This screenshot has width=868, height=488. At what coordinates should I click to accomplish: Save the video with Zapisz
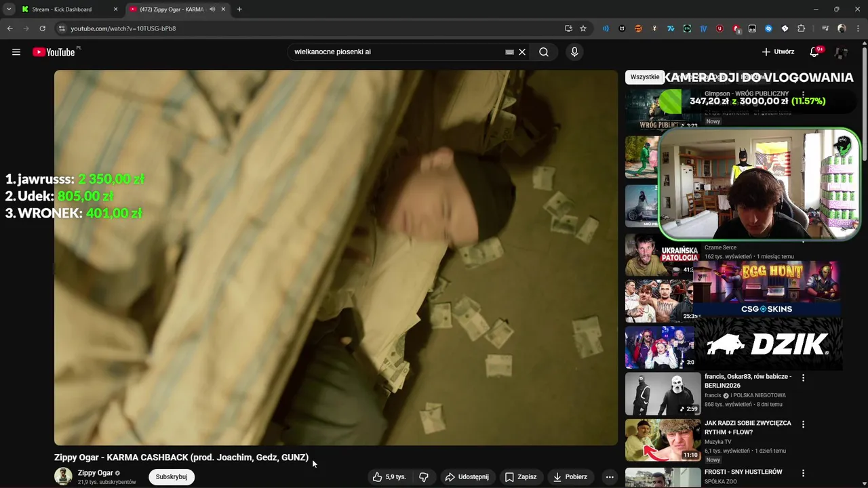tap(521, 477)
